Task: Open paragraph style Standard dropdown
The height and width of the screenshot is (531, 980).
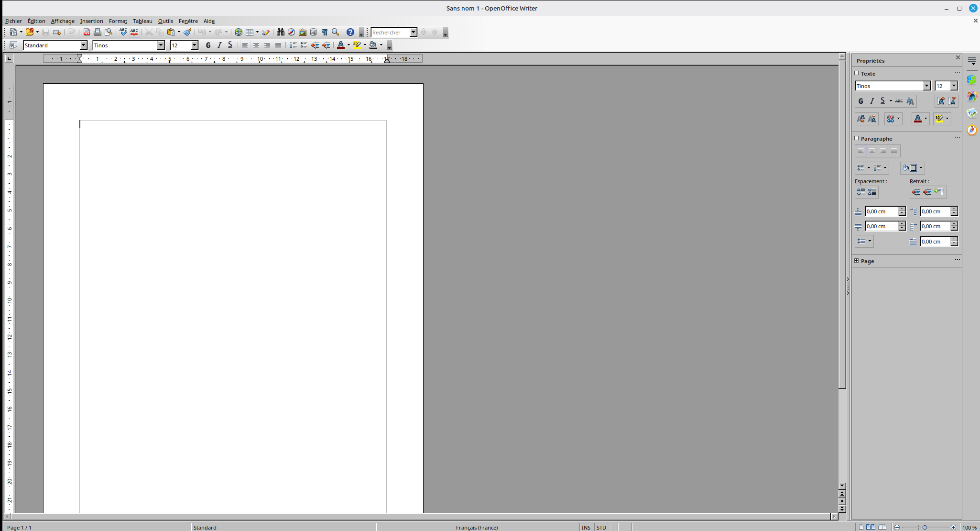Action: 84,45
